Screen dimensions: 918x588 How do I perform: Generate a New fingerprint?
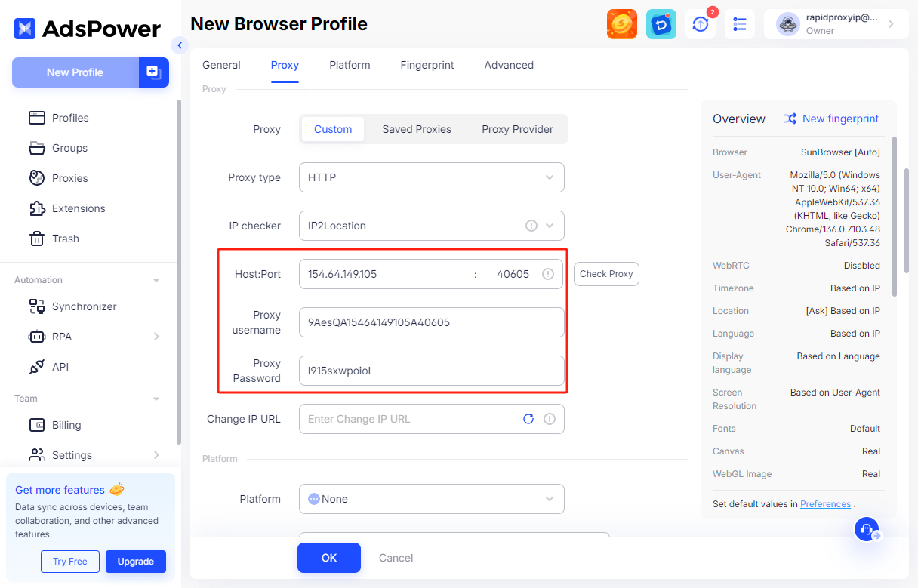pyautogui.click(x=831, y=119)
